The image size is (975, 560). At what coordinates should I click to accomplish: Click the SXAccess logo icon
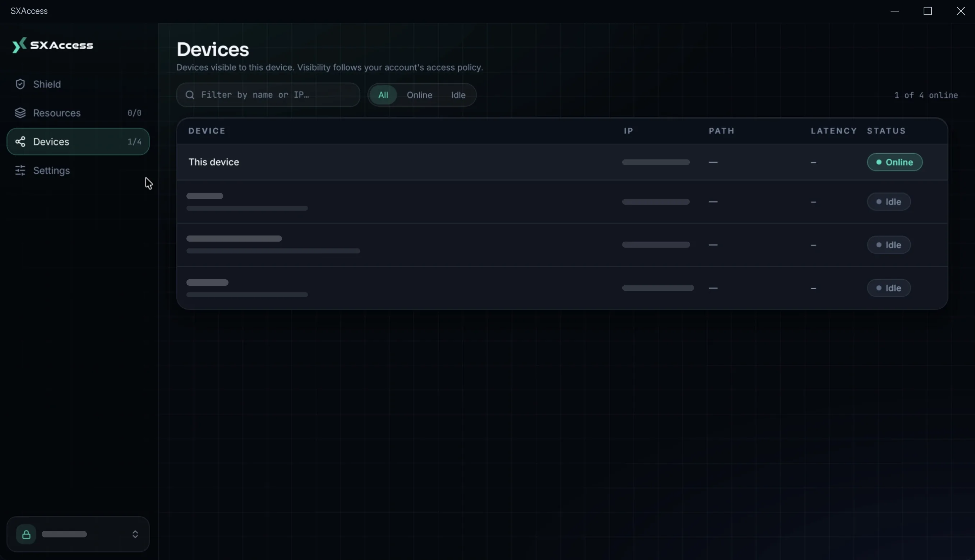[19, 45]
